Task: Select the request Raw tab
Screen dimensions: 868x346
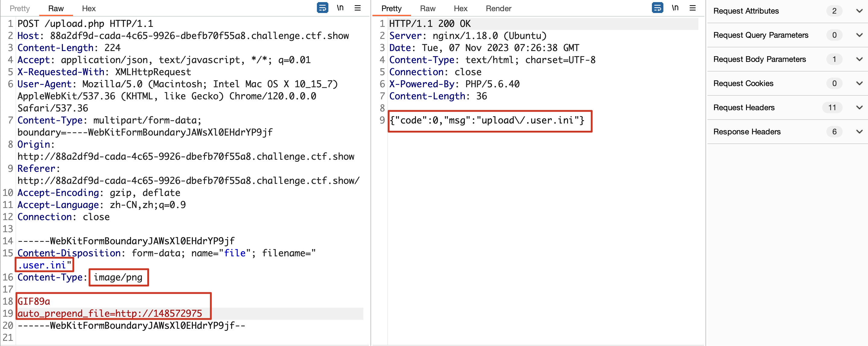Action: (56, 8)
